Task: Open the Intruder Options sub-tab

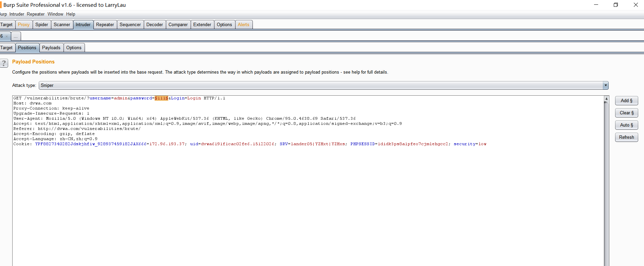Action: click(x=74, y=47)
